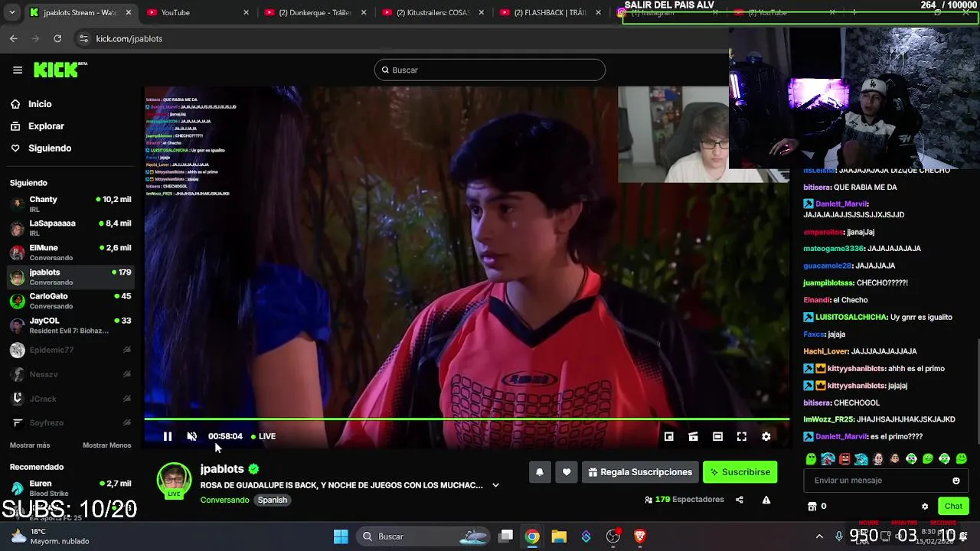Screen dimensions: 980x551
Task: Toggle notifications bell for jpablots
Action: (539, 472)
